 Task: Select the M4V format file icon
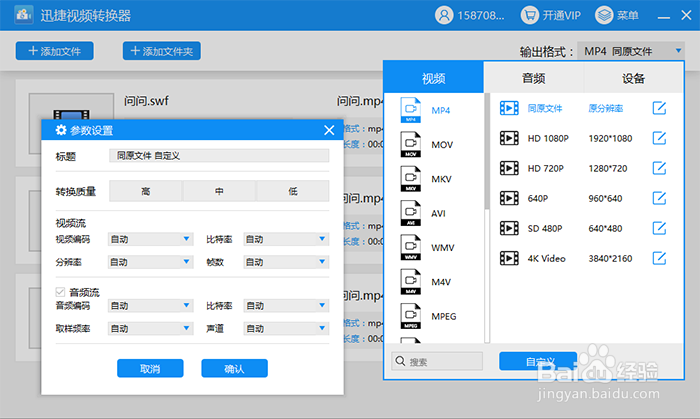pyautogui.click(x=411, y=282)
